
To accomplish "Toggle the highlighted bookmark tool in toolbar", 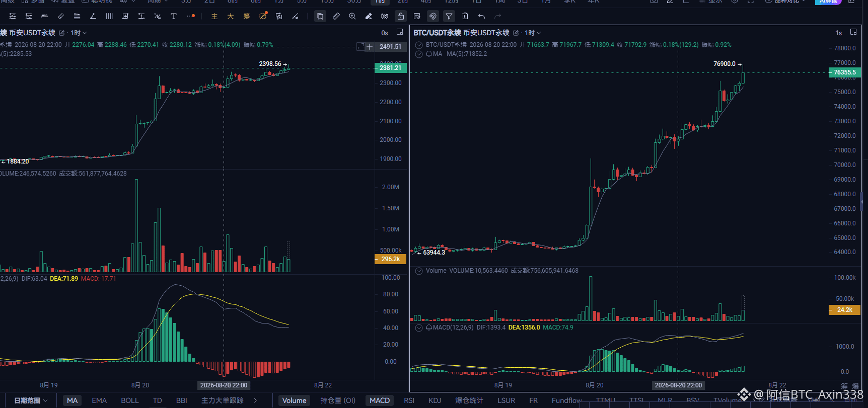I will click(x=320, y=16).
